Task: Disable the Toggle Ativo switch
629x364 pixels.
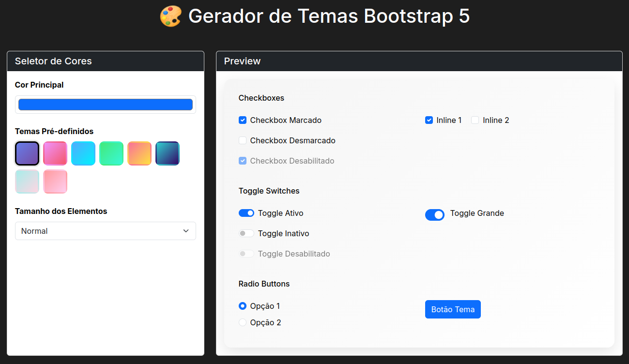Action: tap(246, 213)
